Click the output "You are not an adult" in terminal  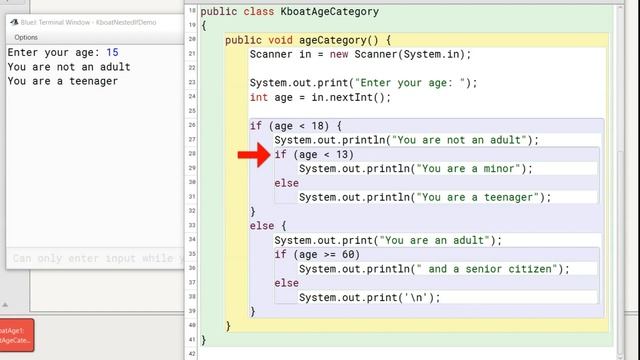coord(69,67)
